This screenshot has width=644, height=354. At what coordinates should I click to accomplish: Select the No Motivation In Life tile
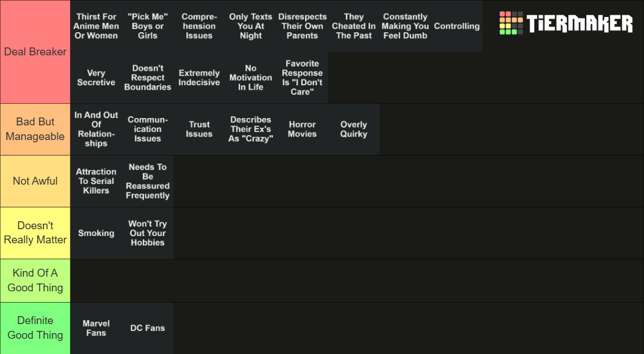[251, 78]
